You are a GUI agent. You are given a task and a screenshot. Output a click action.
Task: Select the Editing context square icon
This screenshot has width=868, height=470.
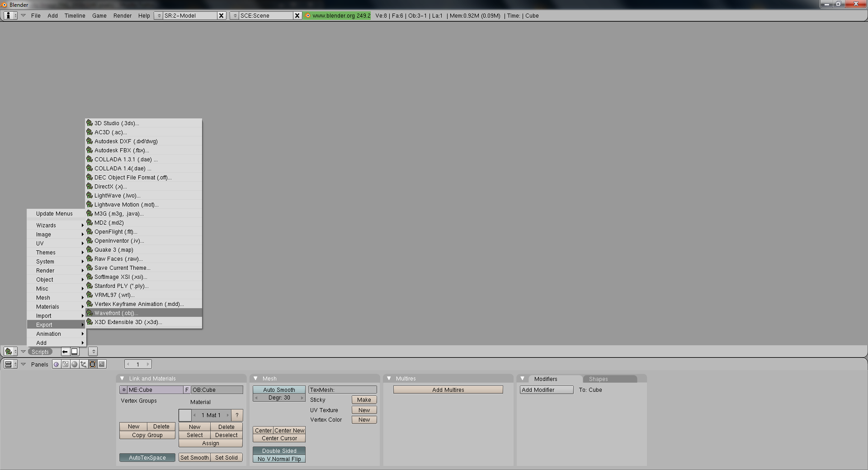[x=93, y=364]
